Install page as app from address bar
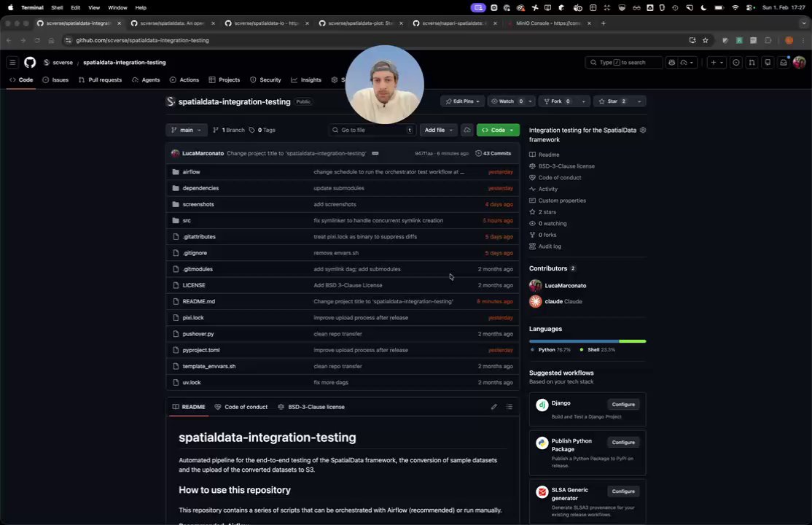This screenshot has width=812, height=525. click(x=692, y=40)
